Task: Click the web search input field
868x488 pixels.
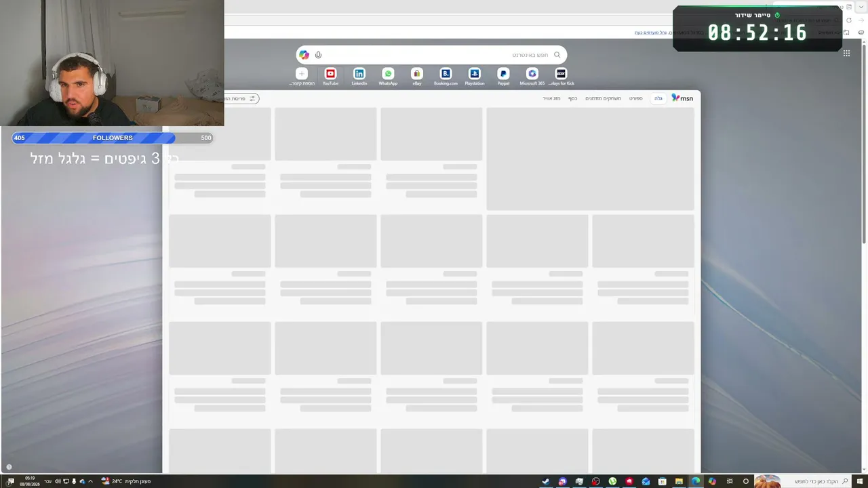Action: pos(431,55)
